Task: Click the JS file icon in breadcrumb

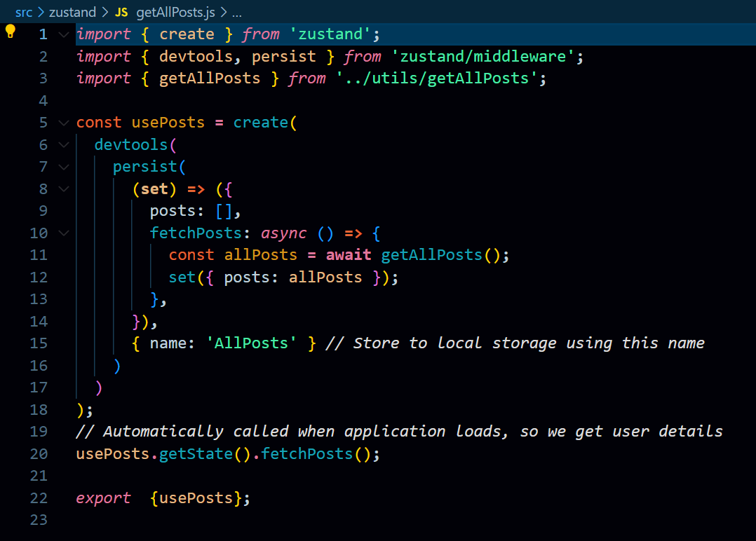Action: coord(121,12)
